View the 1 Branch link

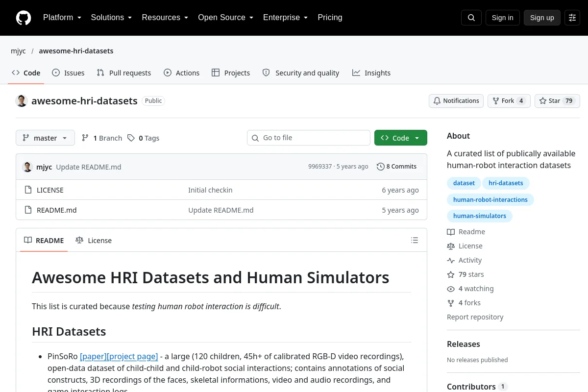(x=102, y=138)
